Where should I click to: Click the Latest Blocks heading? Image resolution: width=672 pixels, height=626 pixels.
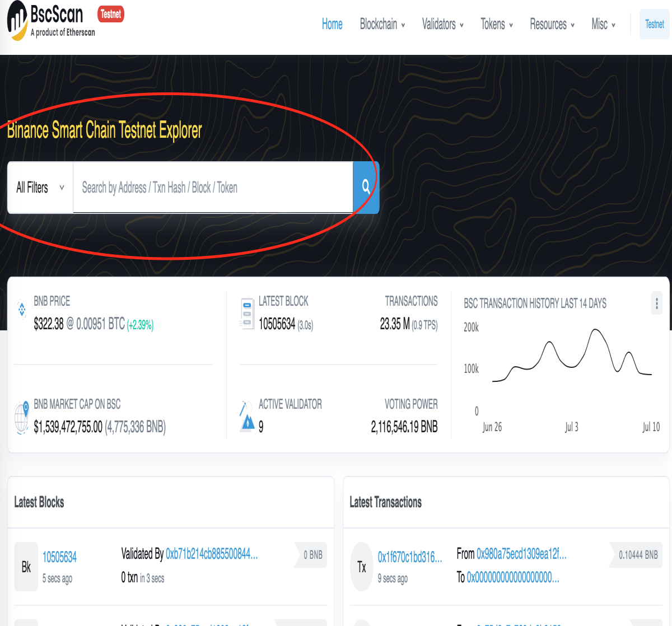[x=39, y=502]
